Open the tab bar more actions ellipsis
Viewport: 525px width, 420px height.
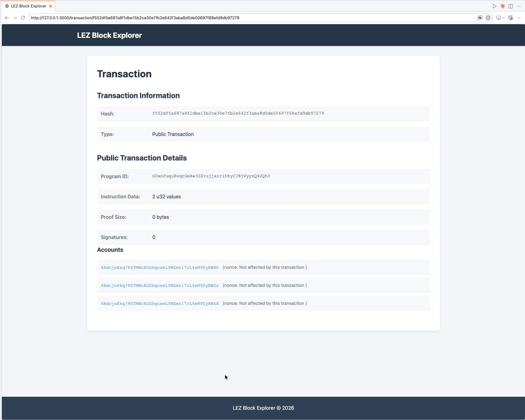519,6
